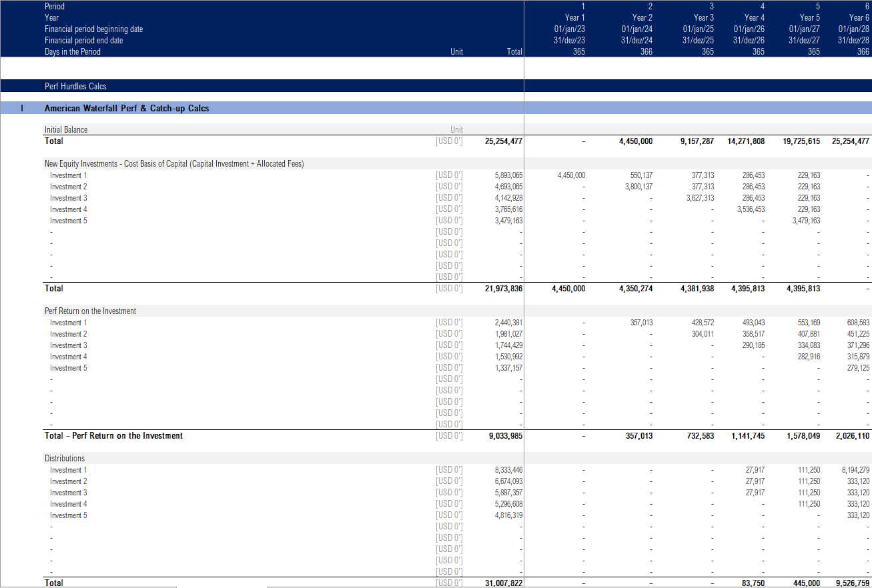Click the 279,125 cell in Year 6
The image size is (872, 588).
(858, 368)
